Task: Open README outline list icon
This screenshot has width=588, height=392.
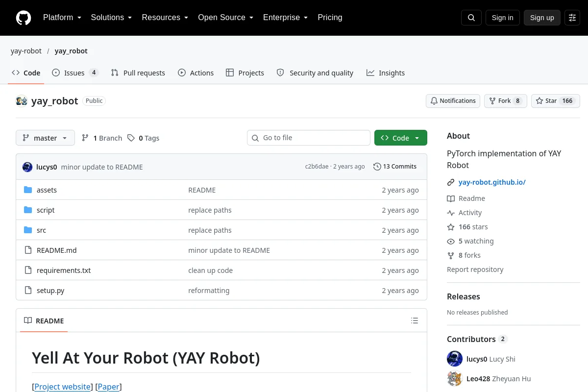Action: 415,321
